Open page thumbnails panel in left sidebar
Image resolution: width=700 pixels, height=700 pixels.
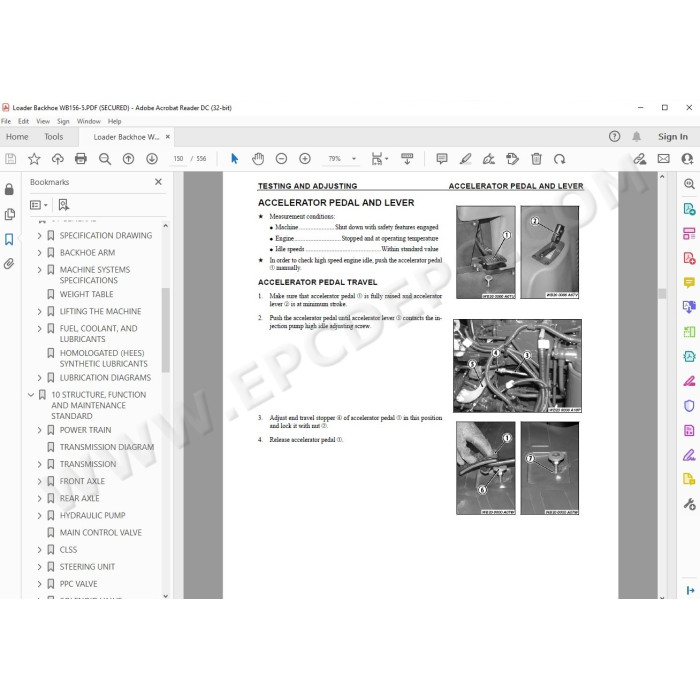point(9,214)
